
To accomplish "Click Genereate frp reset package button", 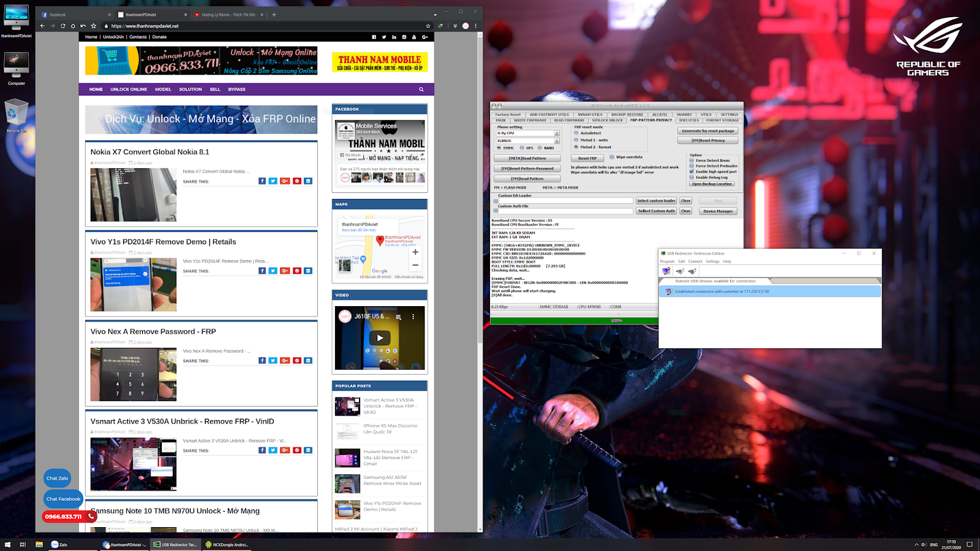I will pos(707,131).
